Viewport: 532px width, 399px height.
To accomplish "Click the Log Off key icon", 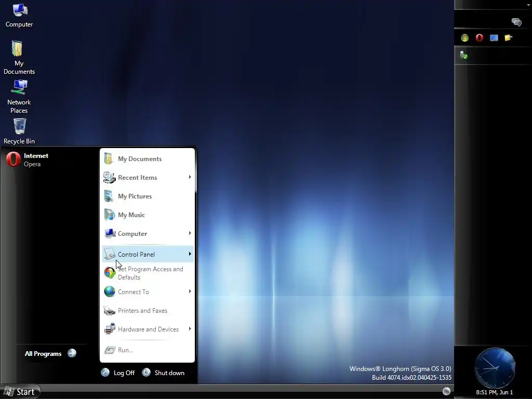I will 105,373.
